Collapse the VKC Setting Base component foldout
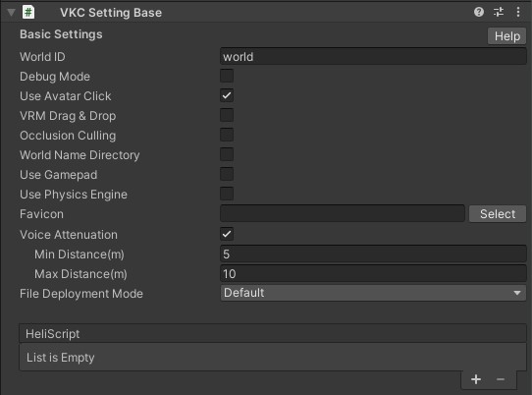 (x=11, y=13)
